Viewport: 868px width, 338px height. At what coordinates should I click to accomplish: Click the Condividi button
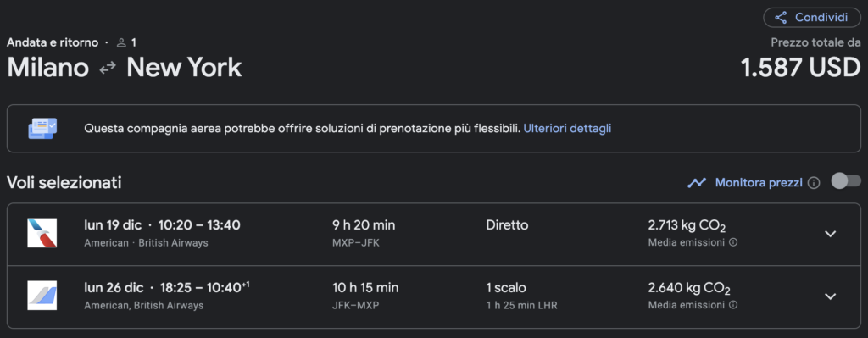pos(812,18)
